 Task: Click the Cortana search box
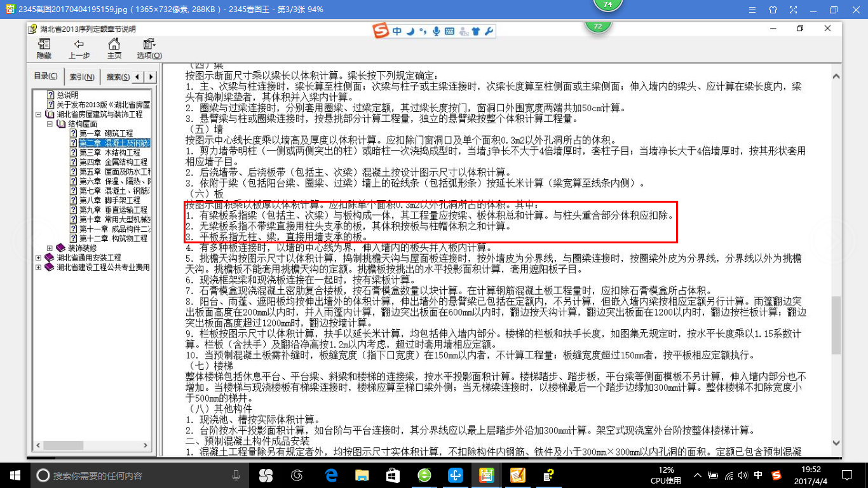tap(140, 475)
